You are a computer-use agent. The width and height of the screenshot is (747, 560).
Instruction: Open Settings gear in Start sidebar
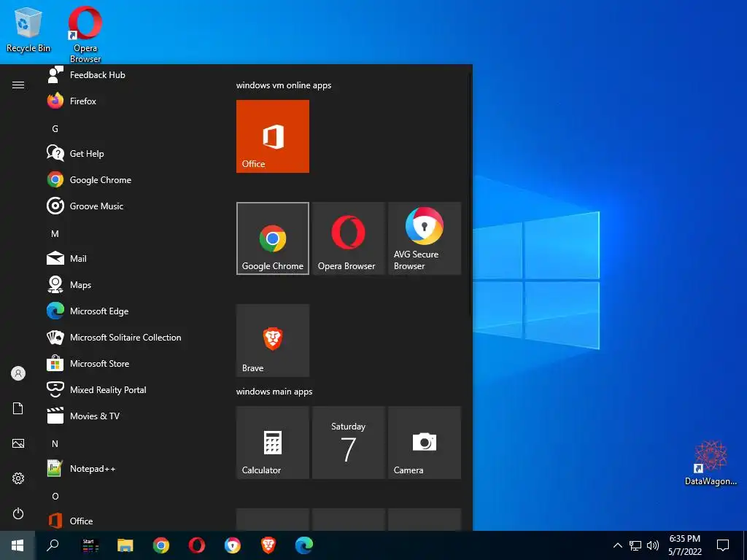18,478
